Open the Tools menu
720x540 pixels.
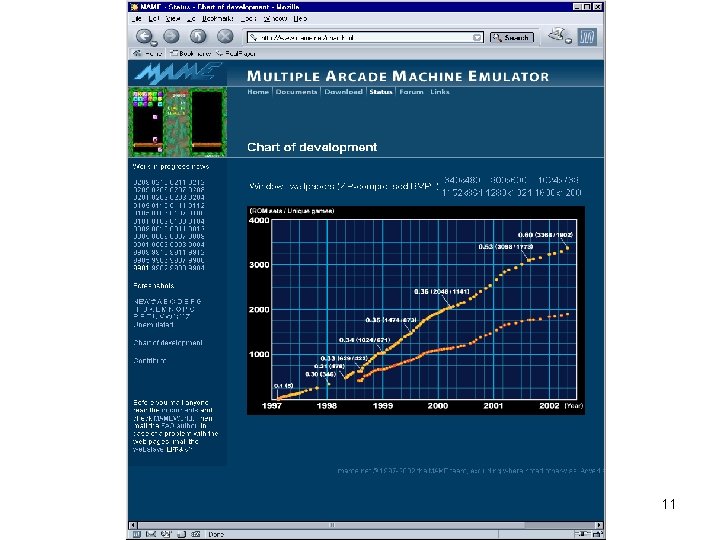tap(248, 19)
